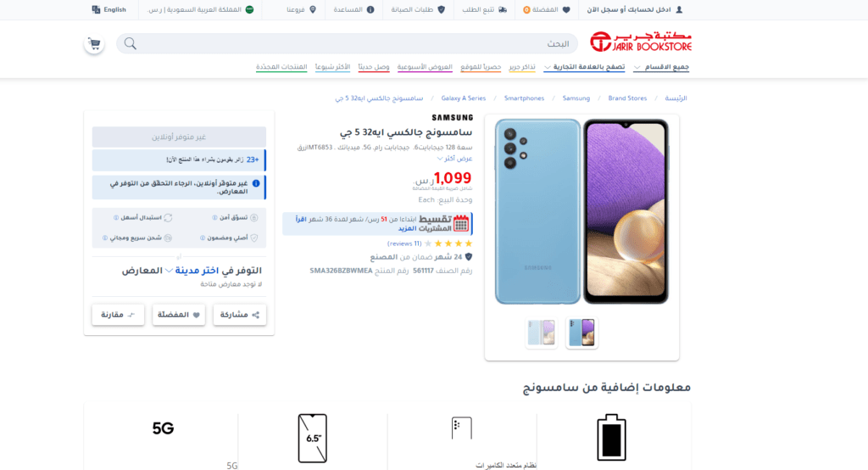Click the compare (مقارنة) button
This screenshot has width=868, height=470.
118,315
